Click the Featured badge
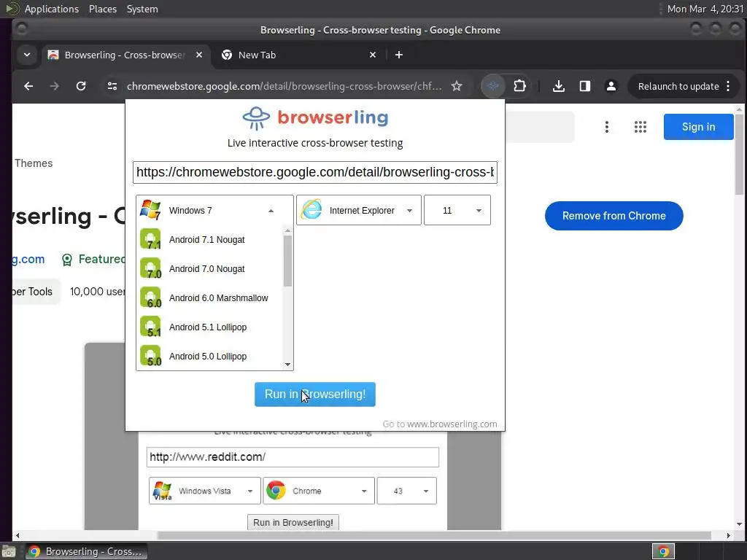Screen dimensions: 747x560 (x=93, y=259)
